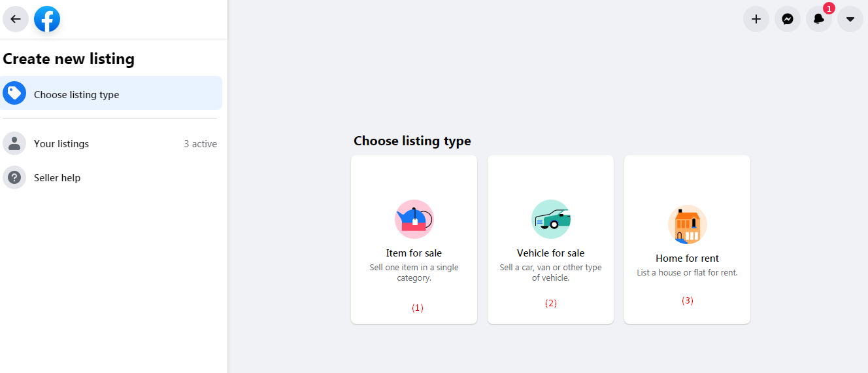This screenshot has width=868, height=373.
Task: Open the plus Create menu
Action: point(756,19)
